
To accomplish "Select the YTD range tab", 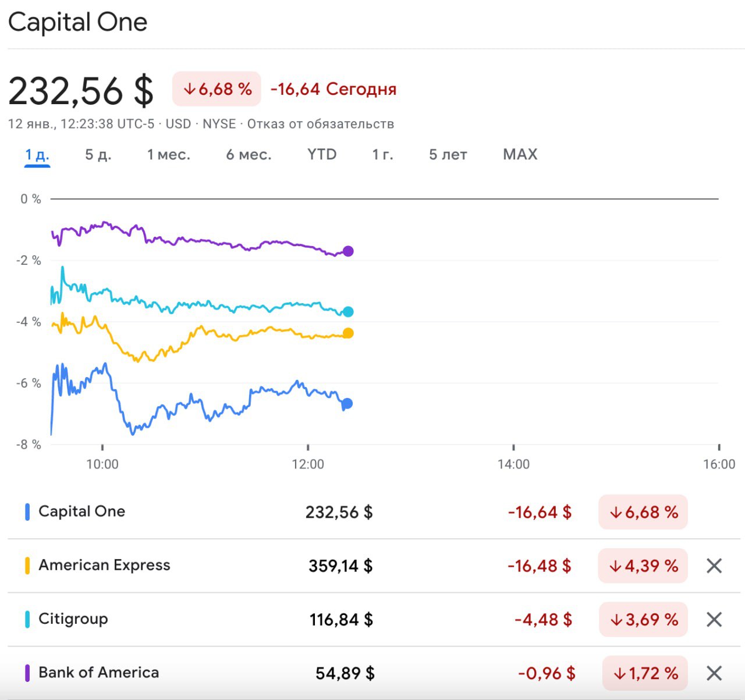I will (322, 155).
